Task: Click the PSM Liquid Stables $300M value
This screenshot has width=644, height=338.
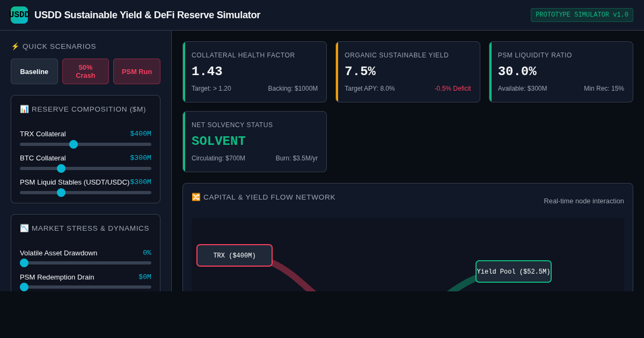Action: 141,182
